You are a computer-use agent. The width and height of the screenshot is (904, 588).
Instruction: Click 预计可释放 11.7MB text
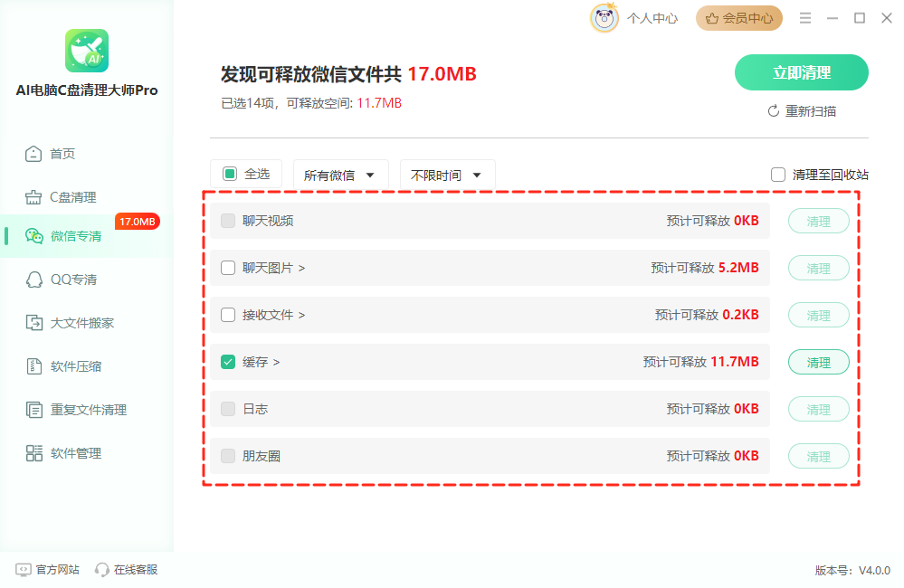point(701,362)
